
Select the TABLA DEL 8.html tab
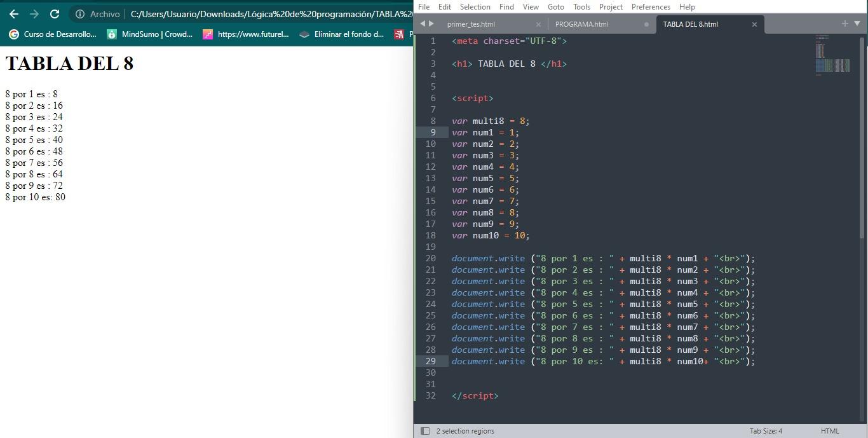[691, 24]
